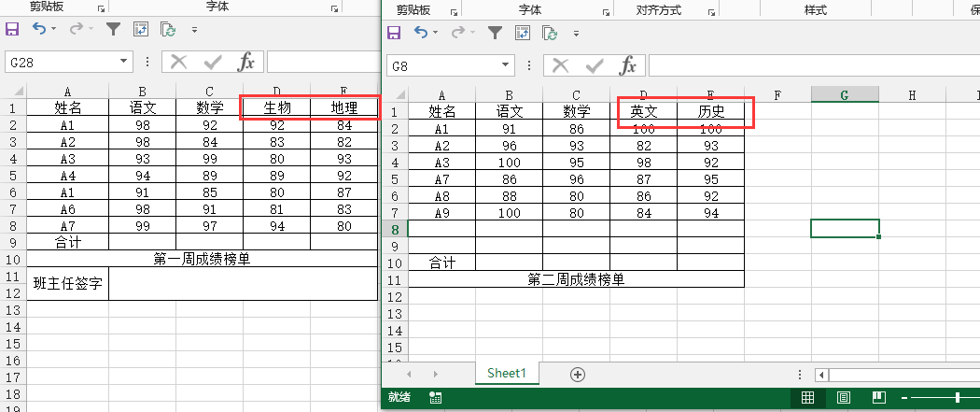Open Alignment (对齐方式) dialog launcher
Screen dimensions: 980x412
pos(711,11)
